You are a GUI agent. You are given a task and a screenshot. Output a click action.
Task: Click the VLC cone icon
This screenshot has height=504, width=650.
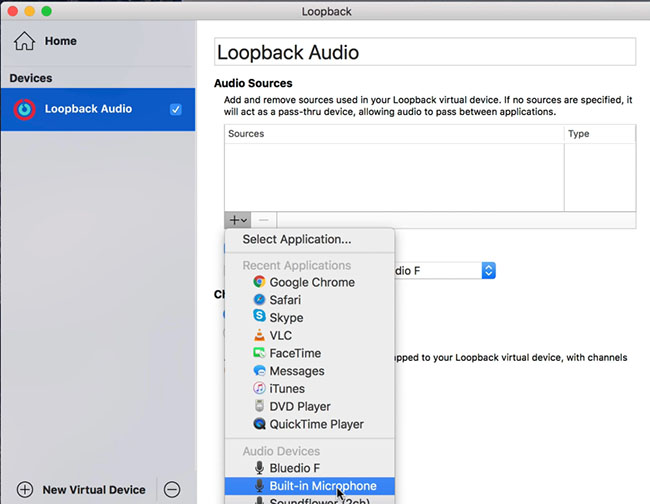pos(259,334)
